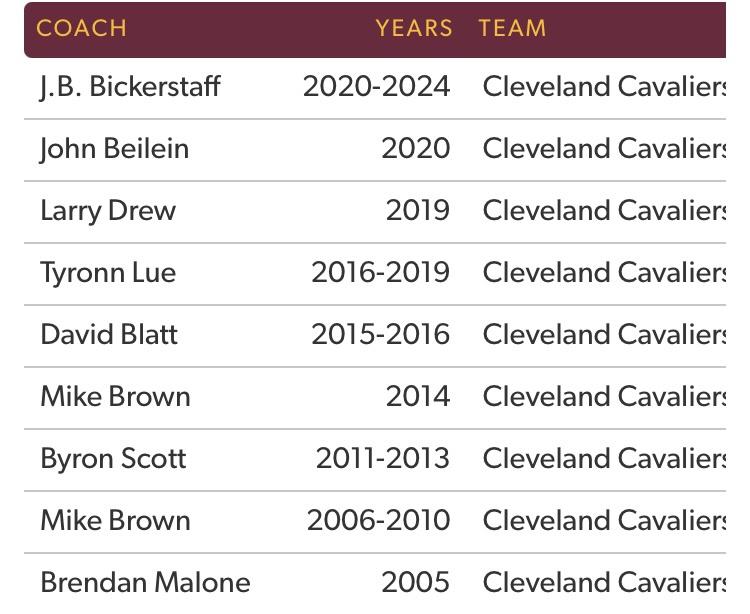Select the 2011-2013 years cell
Image resolution: width=750 pixels, height=614 pixels.
pyautogui.click(x=382, y=459)
